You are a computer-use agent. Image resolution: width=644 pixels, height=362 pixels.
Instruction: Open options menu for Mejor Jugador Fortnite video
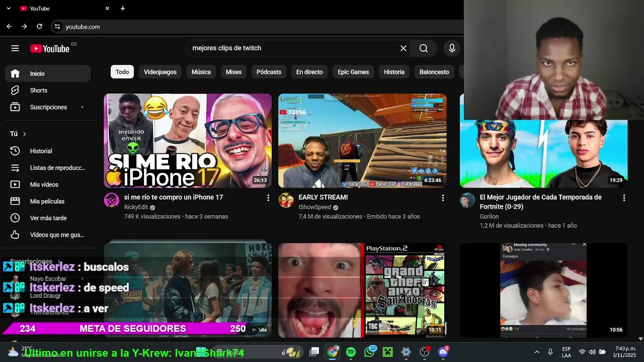[624, 198]
